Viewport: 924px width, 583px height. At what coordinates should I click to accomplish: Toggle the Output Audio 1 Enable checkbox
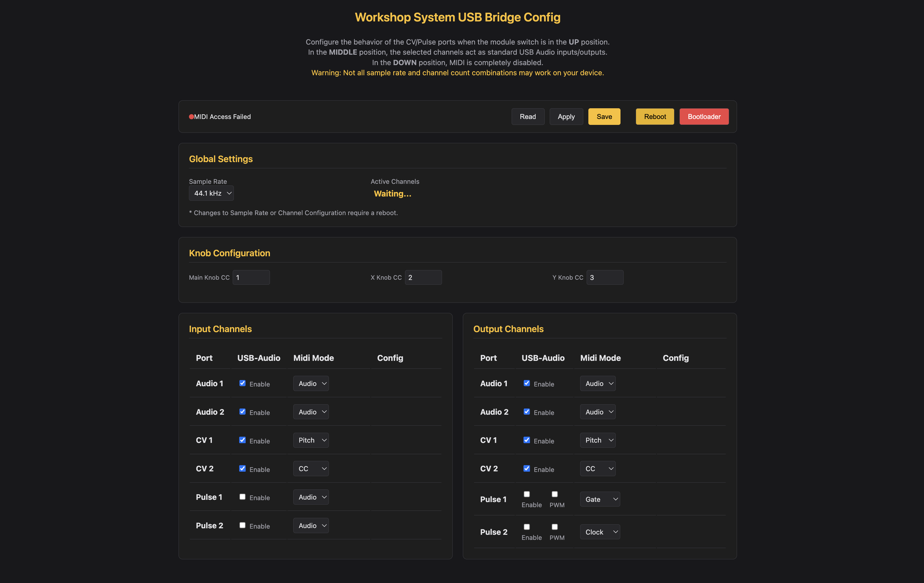click(x=527, y=383)
